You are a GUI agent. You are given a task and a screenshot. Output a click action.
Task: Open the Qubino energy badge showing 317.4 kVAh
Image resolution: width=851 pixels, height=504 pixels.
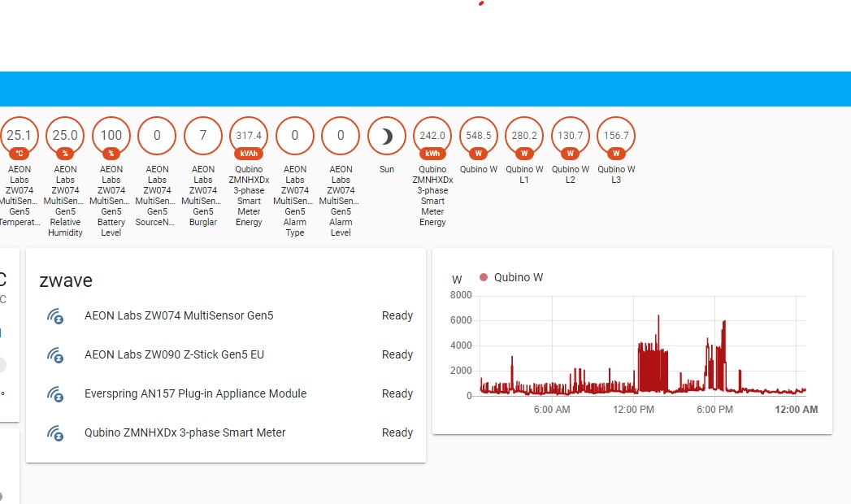249,137
